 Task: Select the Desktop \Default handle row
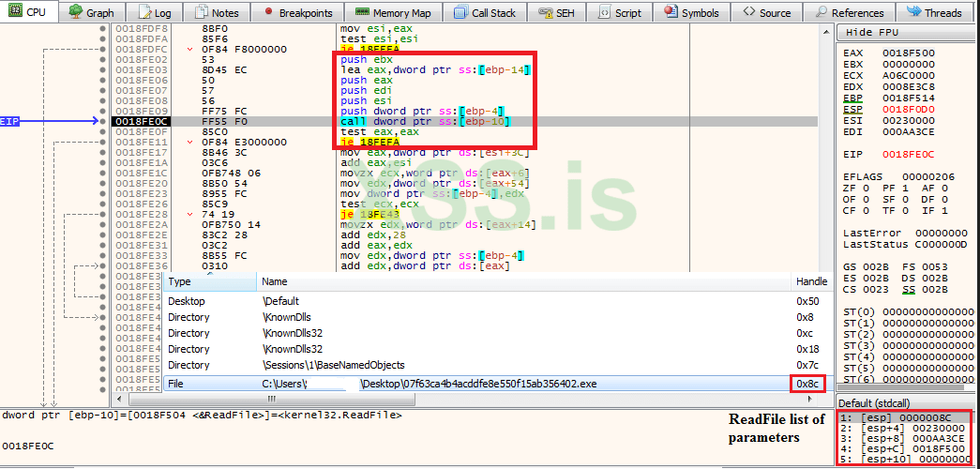click(498, 301)
